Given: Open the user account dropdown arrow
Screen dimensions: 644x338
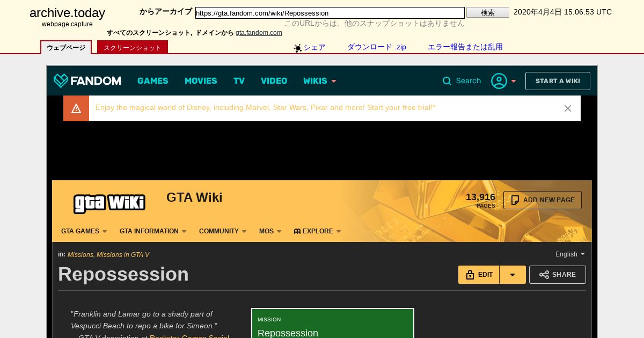Looking at the screenshot, I should [514, 82].
